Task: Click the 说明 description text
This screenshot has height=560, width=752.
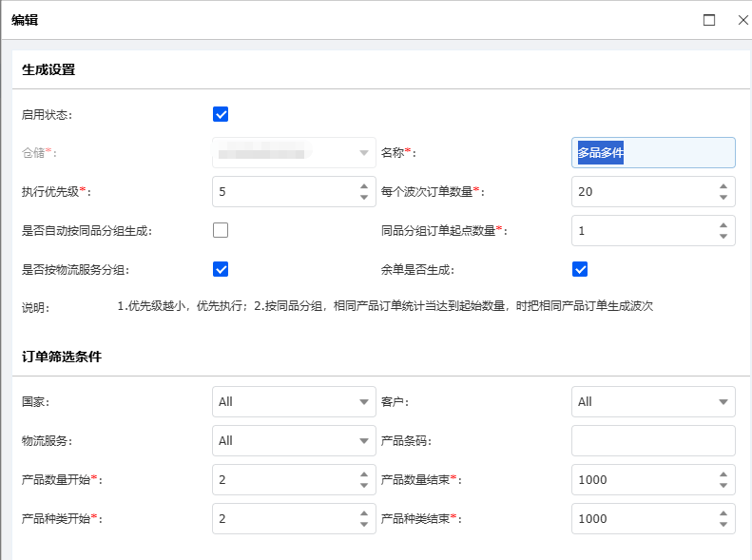Action: tap(385, 306)
